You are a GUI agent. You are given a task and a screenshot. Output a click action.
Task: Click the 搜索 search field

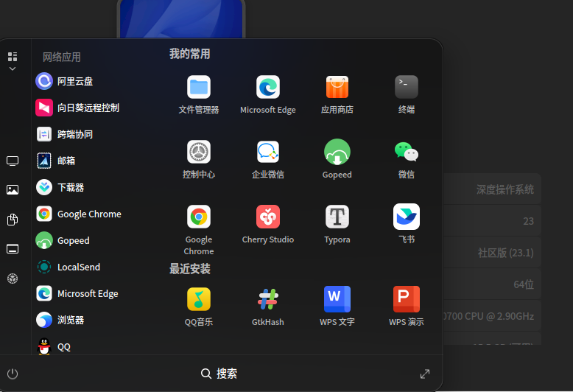click(219, 374)
